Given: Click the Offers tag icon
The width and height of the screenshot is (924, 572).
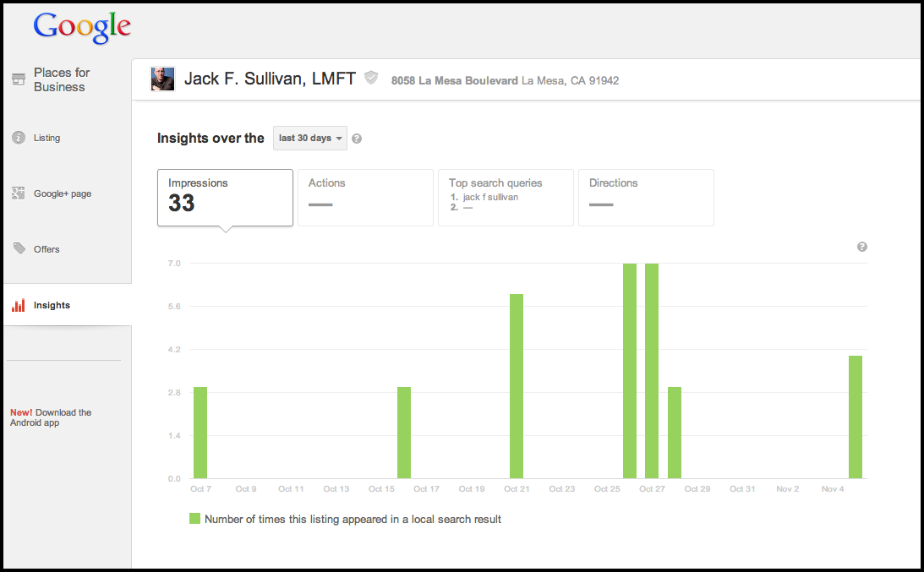Looking at the screenshot, I should point(19,248).
